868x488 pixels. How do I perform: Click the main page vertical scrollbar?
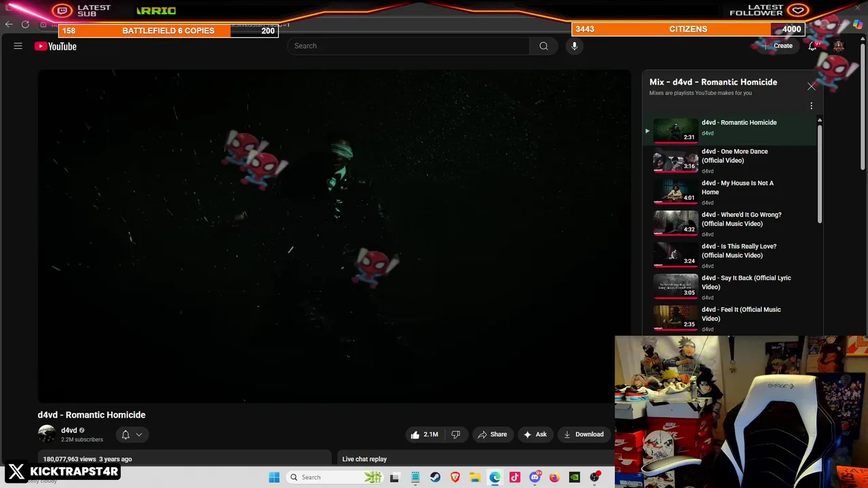coord(863,108)
